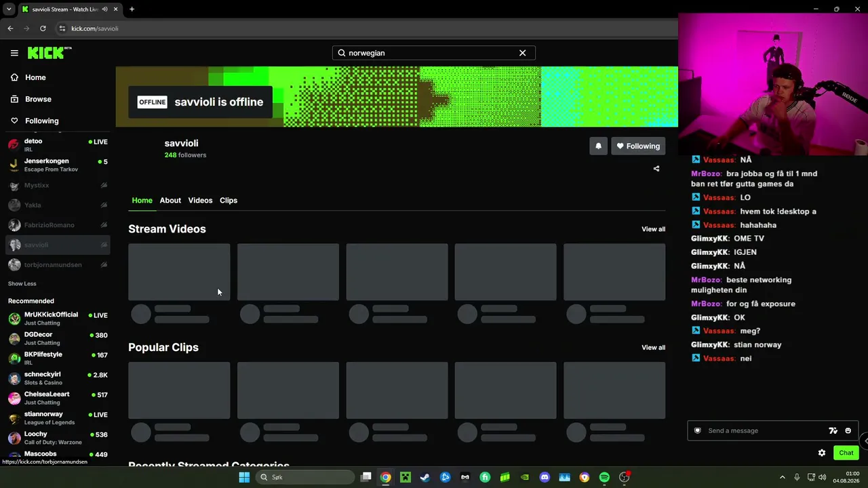The height and width of the screenshot is (488, 868).
Task: Open Task View on the taskbar
Action: pyautogui.click(x=366, y=477)
